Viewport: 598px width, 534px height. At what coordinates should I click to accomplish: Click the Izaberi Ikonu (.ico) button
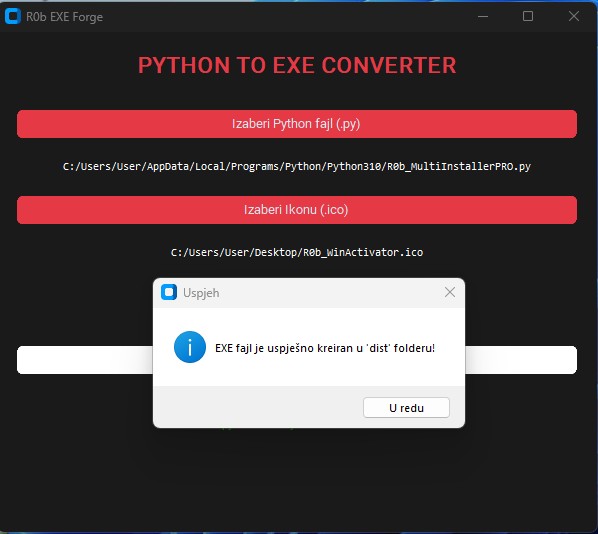point(297,210)
